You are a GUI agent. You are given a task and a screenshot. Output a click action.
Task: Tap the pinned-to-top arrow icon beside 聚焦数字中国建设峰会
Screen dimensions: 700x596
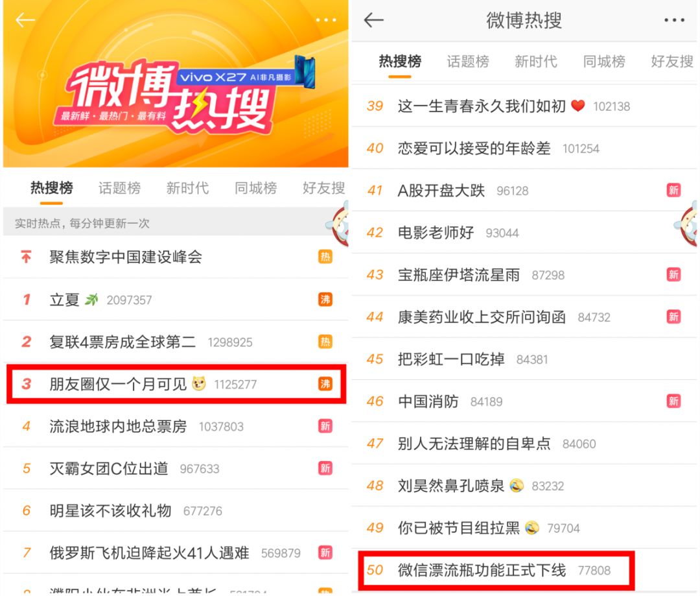26,256
